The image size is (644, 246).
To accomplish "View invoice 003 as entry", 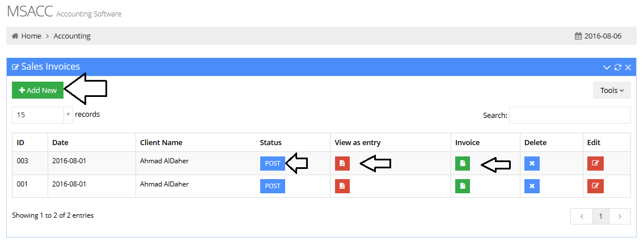I will (x=342, y=163).
